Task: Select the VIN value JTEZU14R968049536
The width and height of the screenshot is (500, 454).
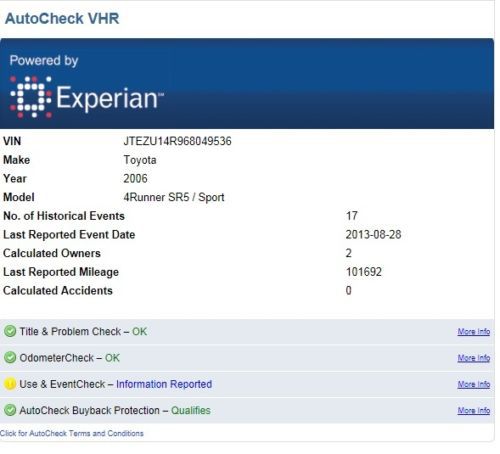Action: coord(177,141)
